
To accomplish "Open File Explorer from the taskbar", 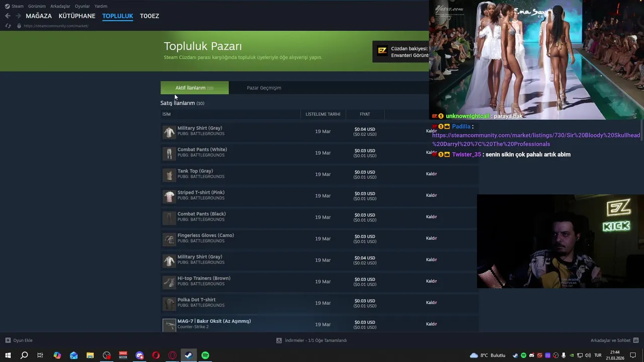I will coord(90,355).
